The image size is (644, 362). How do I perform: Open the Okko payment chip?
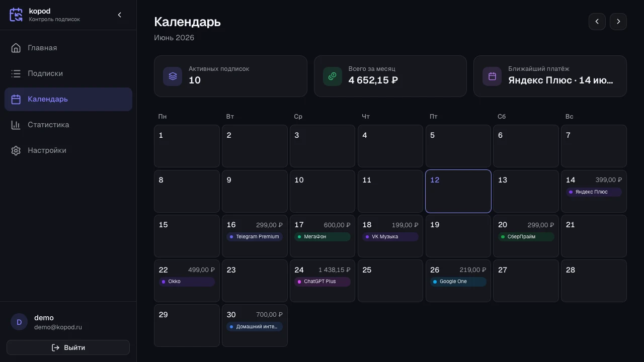187,282
